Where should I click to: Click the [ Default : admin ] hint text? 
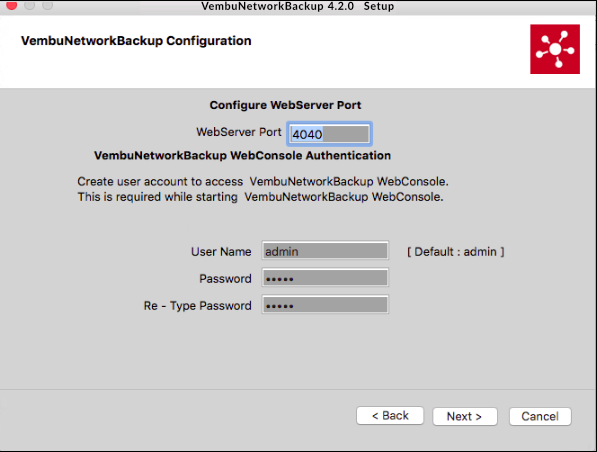tap(456, 252)
